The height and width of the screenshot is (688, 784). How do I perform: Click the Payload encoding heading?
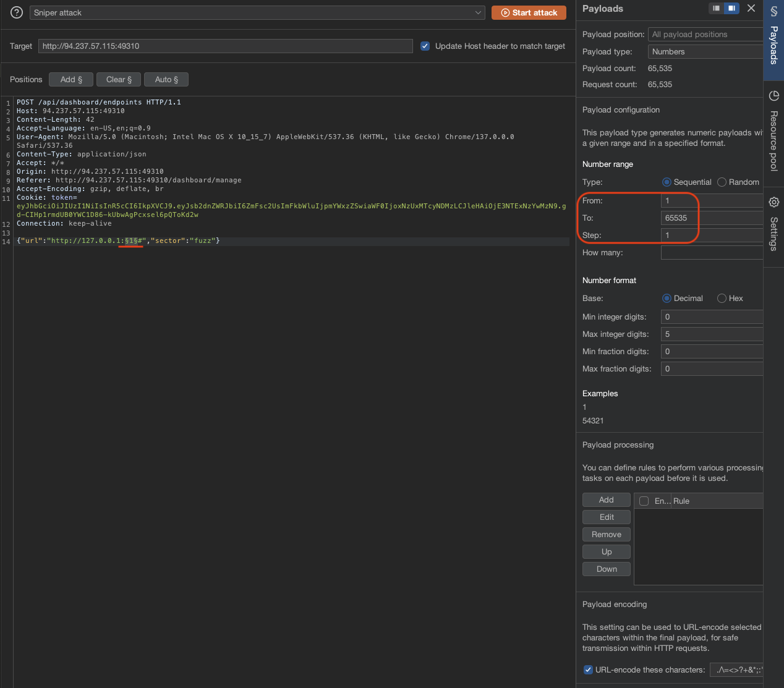(x=615, y=605)
